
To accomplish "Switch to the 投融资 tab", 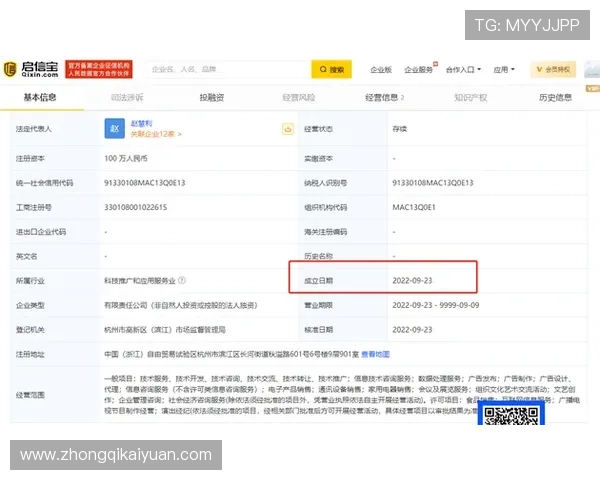I will tap(212, 98).
